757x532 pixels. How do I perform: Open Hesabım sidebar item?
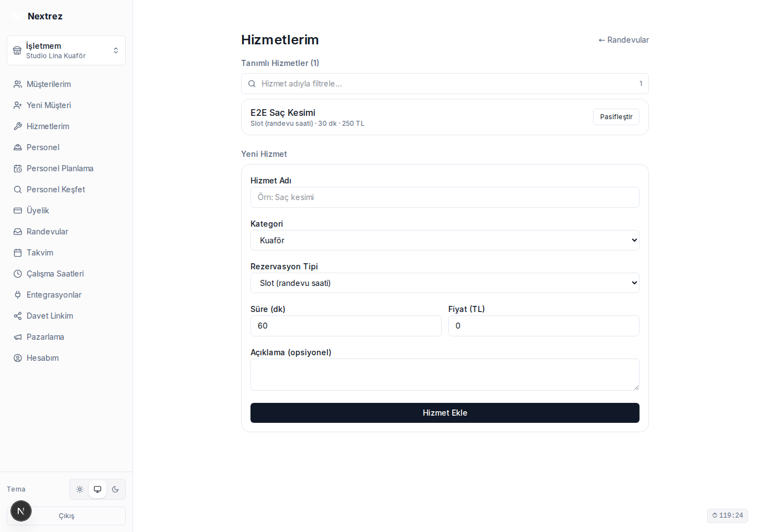tap(67, 358)
